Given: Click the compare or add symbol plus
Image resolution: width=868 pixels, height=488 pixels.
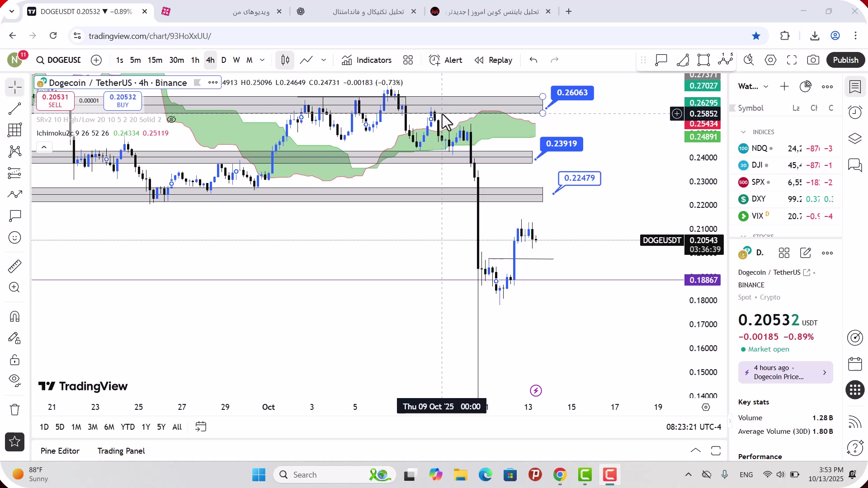Looking at the screenshot, I should point(96,60).
